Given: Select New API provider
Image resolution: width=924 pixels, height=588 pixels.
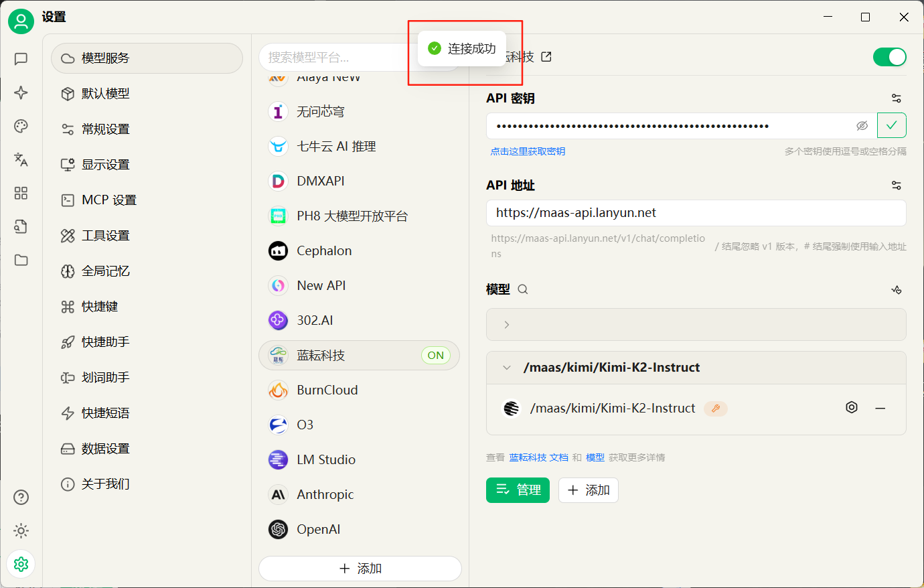Looking at the screenshot, I should click(360, 286).
